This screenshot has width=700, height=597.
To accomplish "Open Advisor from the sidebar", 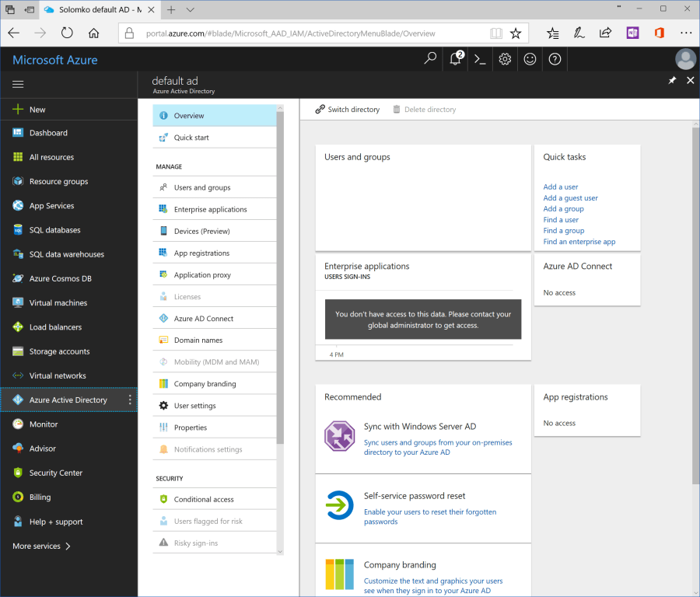I will (68, 449).
